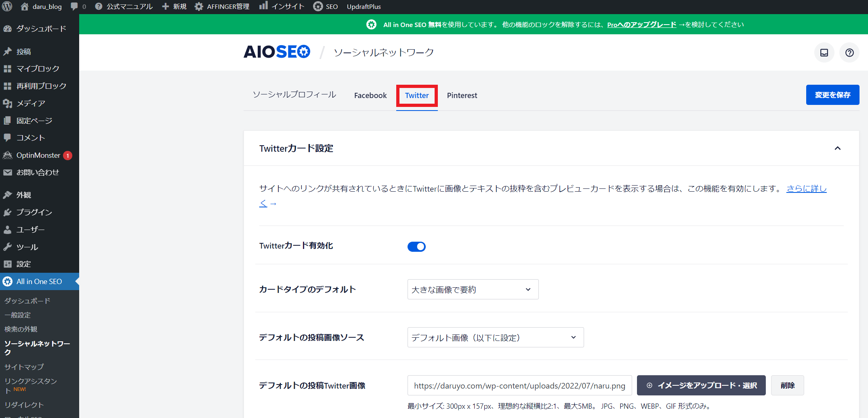Switch to the ソーシャルプロフィール tab
This screenshot has height=418, width=868.
(294, 95)
